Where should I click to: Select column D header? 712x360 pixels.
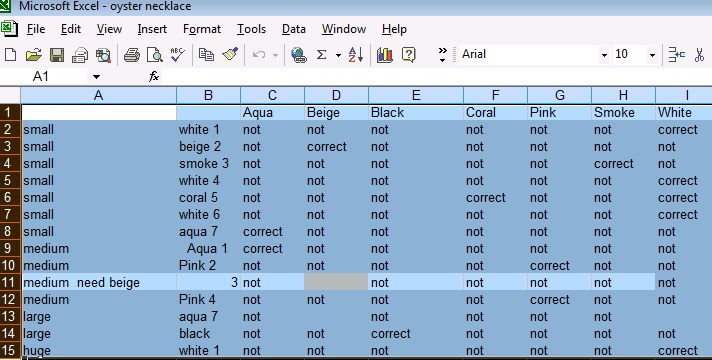[336, 95]
